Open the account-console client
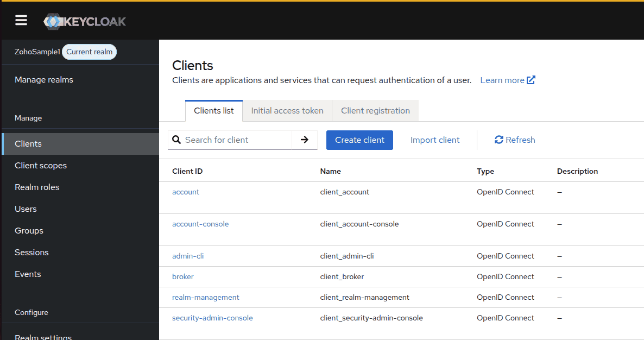 coord(200,224)
